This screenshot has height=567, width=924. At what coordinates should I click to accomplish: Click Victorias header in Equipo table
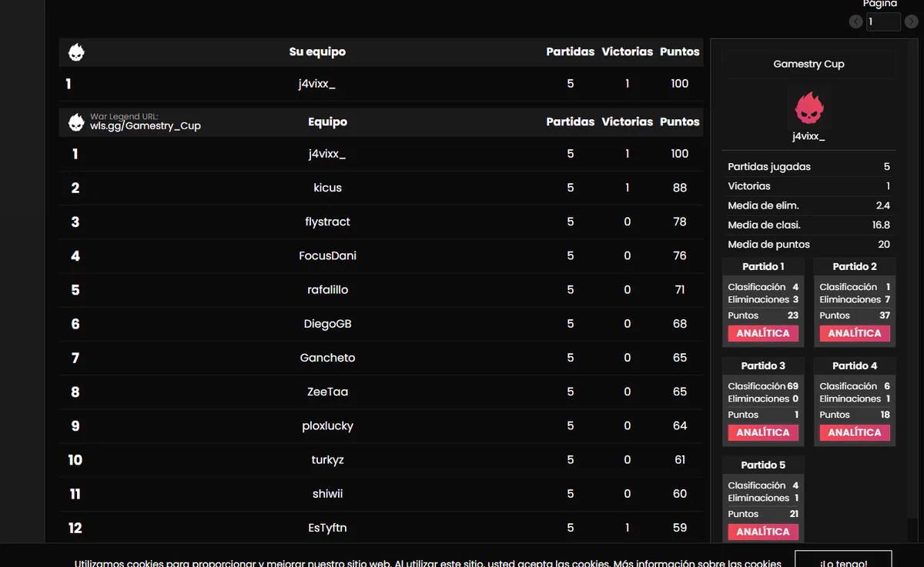[x=627, y=122]
